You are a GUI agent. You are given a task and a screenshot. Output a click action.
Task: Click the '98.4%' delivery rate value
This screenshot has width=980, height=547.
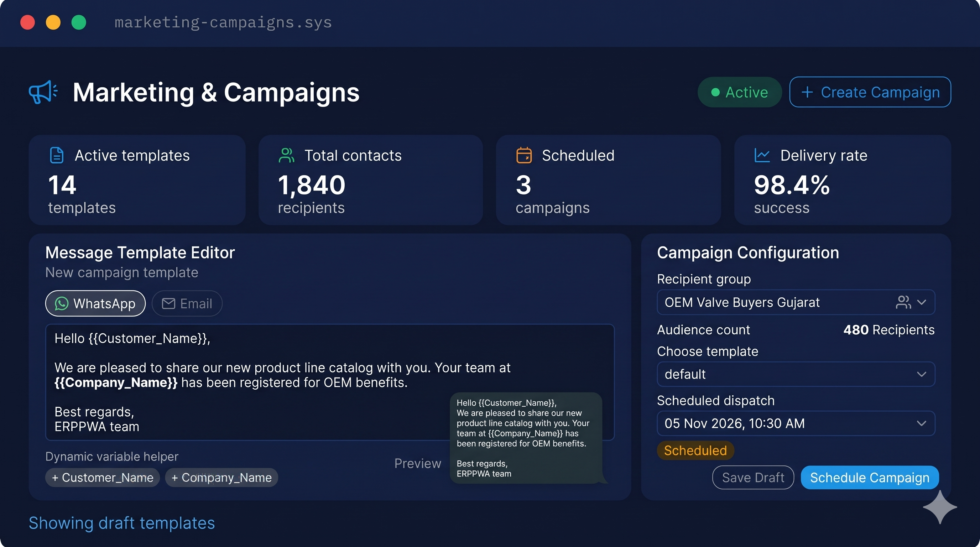[x=792, y=185]
